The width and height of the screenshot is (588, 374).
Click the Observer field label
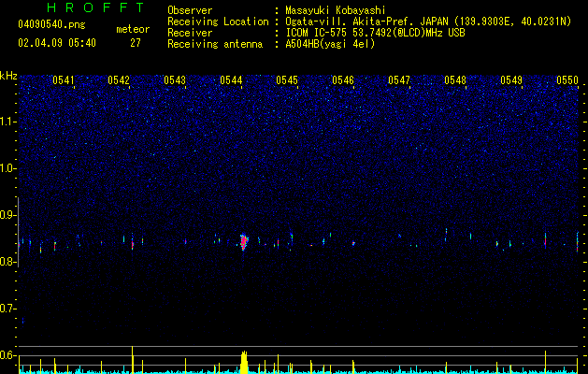click(x=190, y=10)
